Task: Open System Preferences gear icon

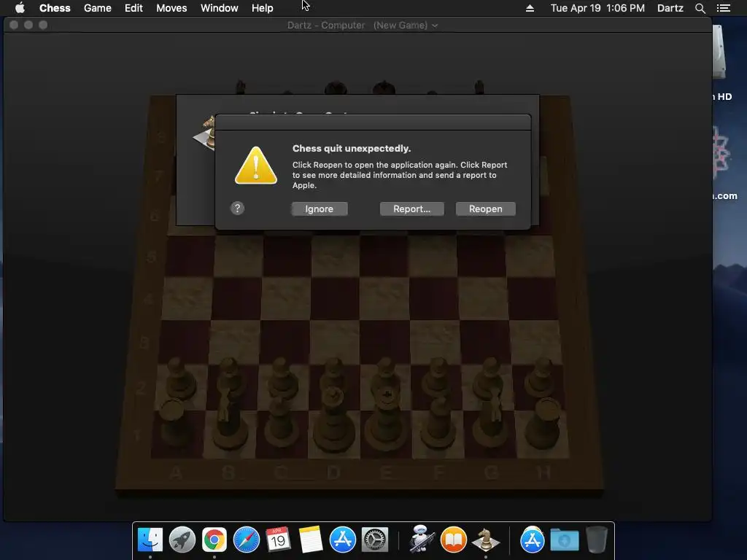Action: (x=375, y=540)
